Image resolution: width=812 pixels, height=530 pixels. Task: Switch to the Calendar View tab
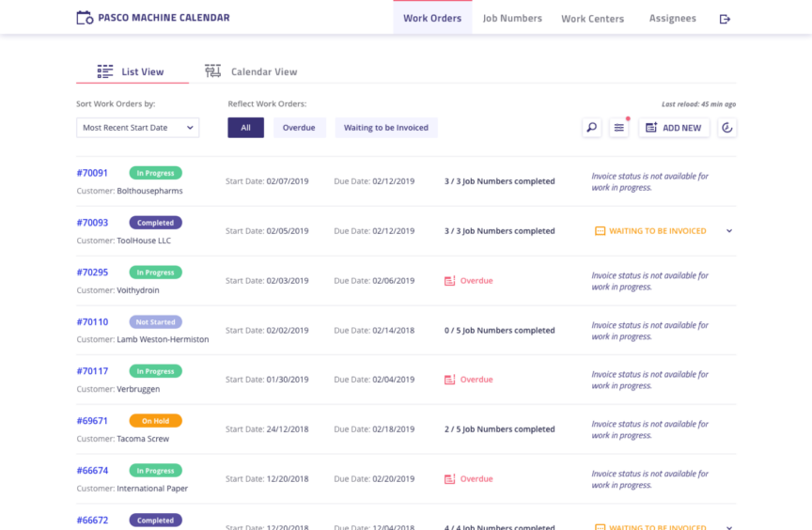tap(251, 71)
